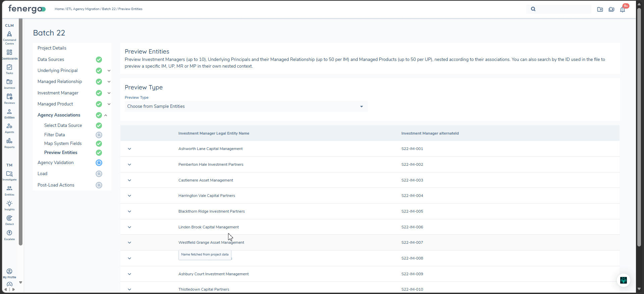Expand the Harrington Vale Capital Partners row
Viewport: 644px width, 294px height.
click(129, 196)
